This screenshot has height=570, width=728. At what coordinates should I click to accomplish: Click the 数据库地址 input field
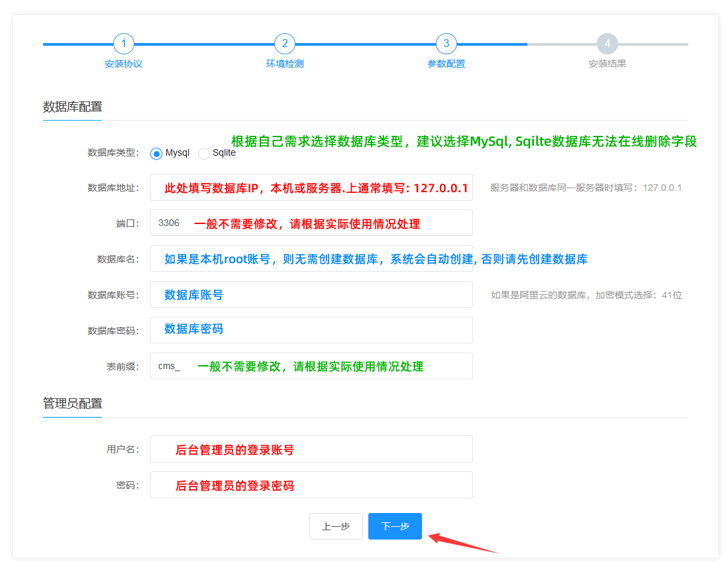pos(311,188)
